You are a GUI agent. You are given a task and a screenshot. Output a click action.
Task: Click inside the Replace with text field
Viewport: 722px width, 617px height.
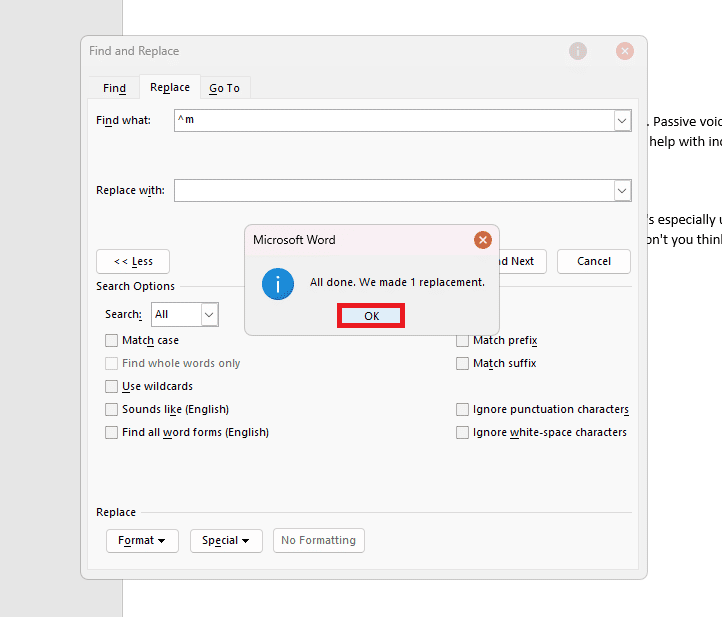pyautogui.click(x=392, y=190)
